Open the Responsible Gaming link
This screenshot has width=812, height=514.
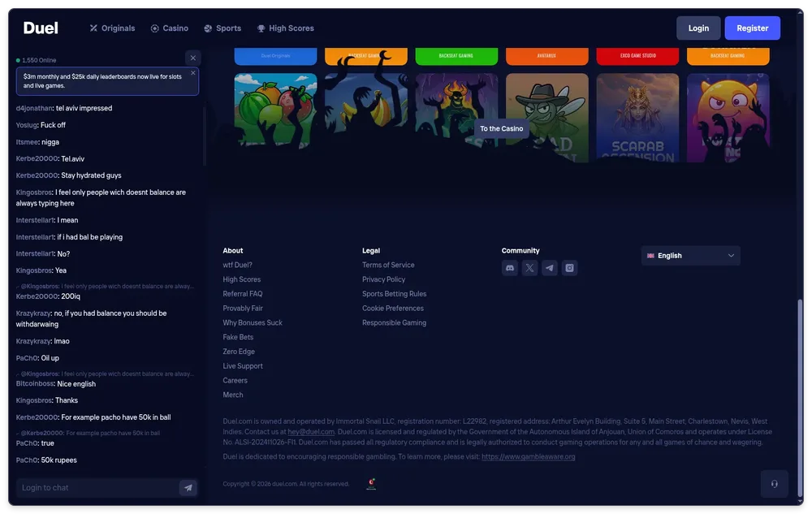click(x=395, y=323)
